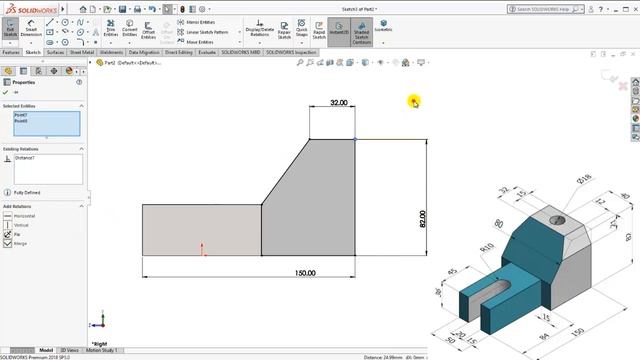Add the Fix relation

(x=12, y=234)
